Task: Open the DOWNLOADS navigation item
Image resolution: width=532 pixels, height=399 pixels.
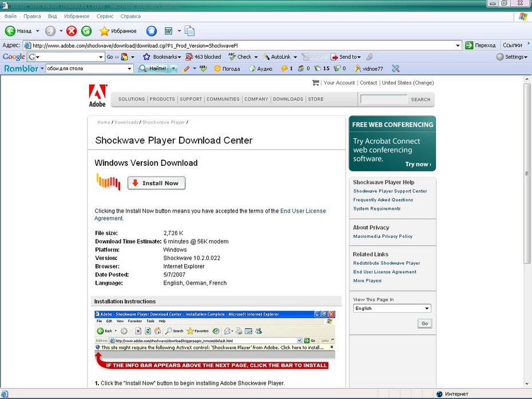Action: [x=288, y=99]
